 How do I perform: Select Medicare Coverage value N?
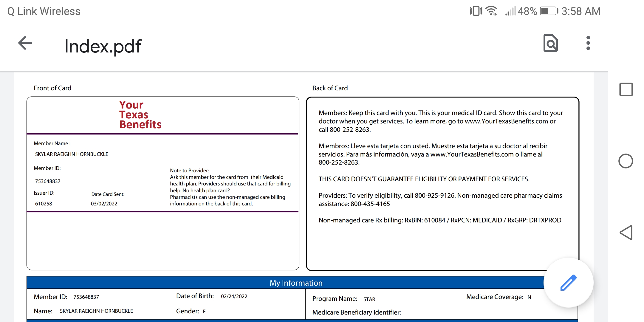pos(529,297)
